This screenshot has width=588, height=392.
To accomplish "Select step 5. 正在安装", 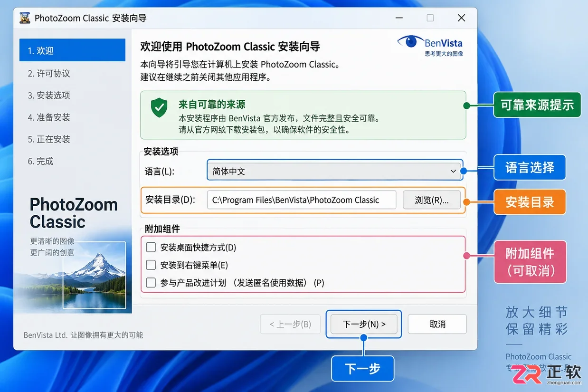I will click(x=49, y=139).
